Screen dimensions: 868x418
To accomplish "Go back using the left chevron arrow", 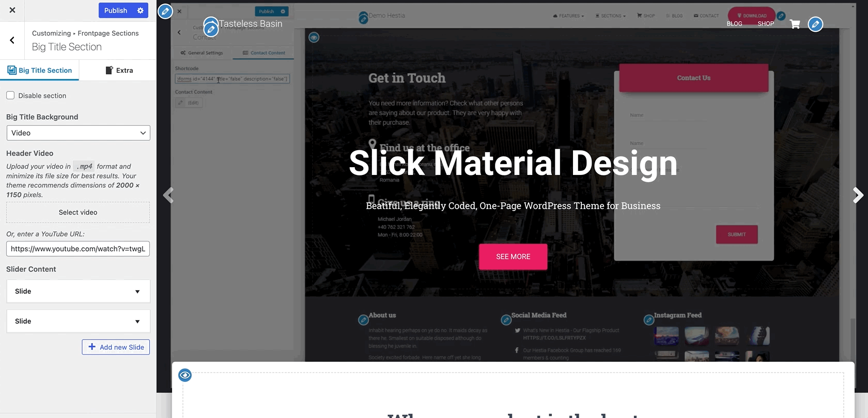I will (x=12, y=40).
